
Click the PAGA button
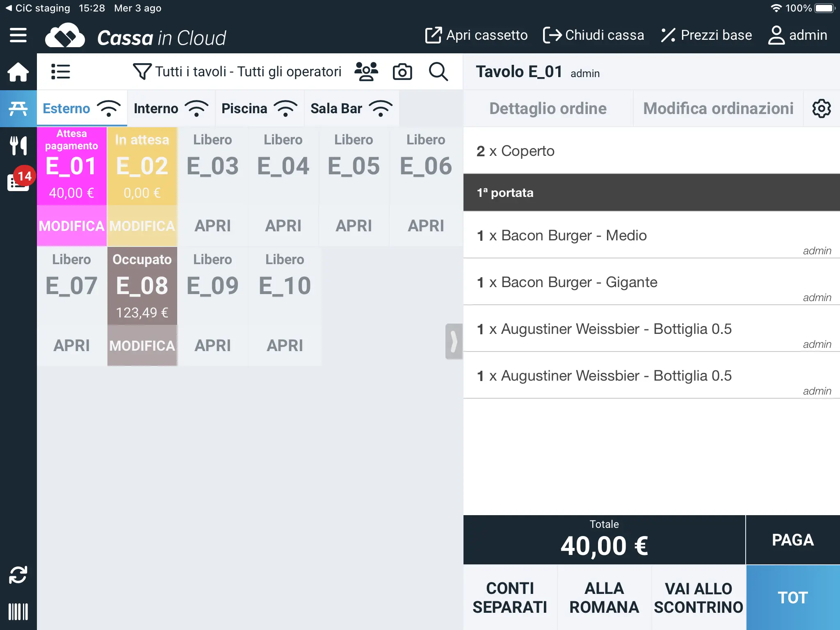click(793, 540)
